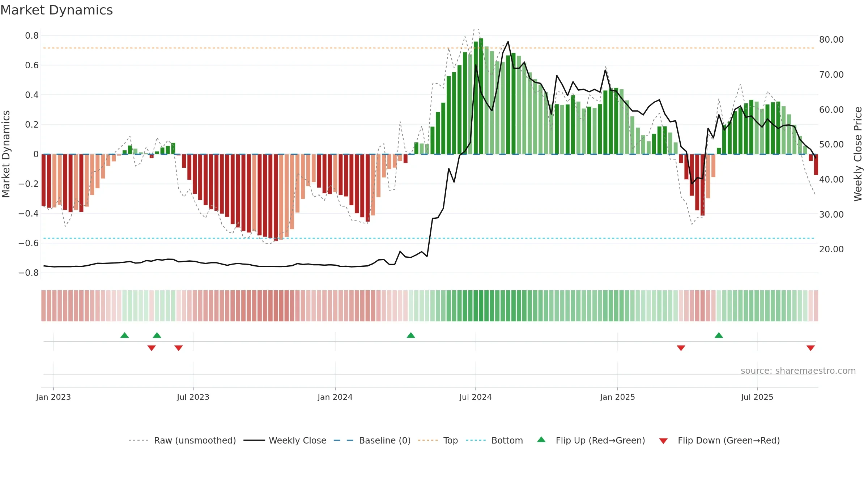Select the green flip-up marker after Jan 2024

[x=411, y=335]
